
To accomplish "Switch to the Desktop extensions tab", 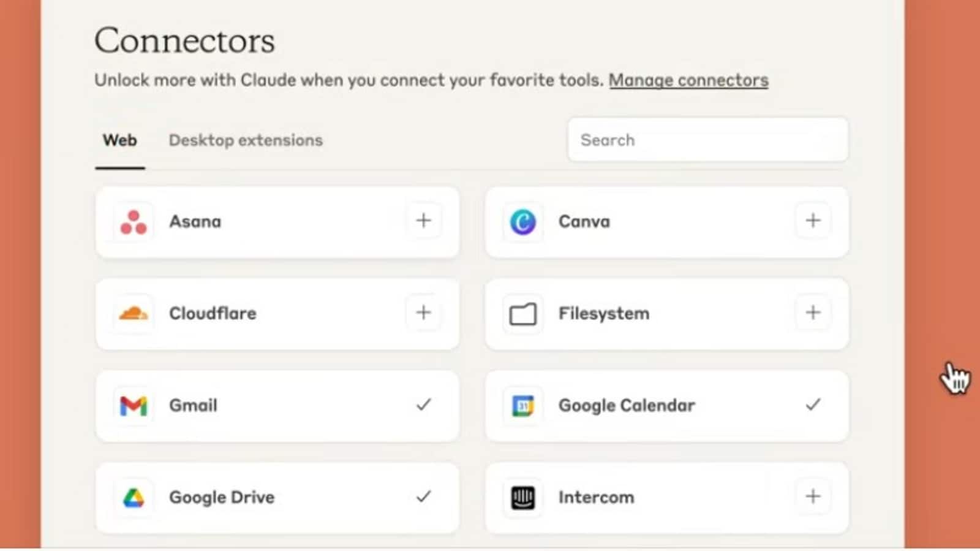I will [245, 140].
